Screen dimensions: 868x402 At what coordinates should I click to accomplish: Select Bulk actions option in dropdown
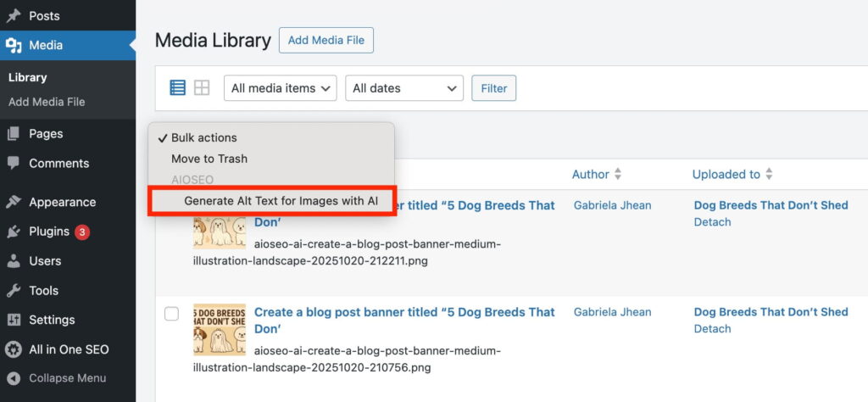point(203,137)
